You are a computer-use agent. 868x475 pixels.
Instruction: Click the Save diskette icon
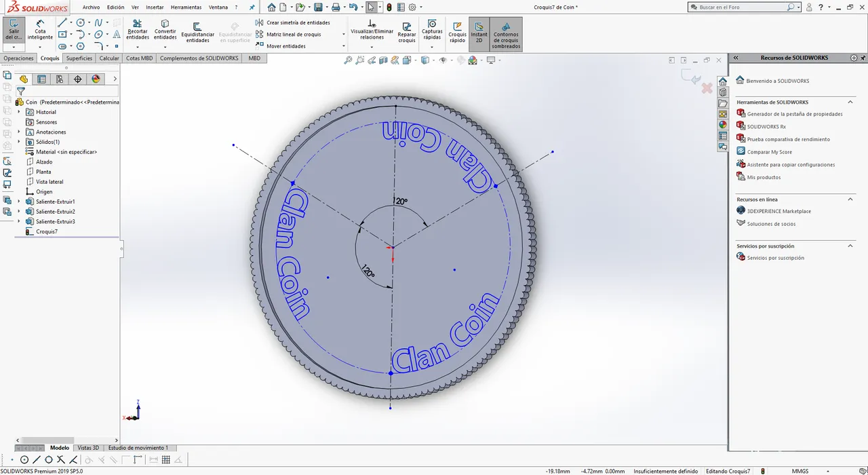pos(317,7)
